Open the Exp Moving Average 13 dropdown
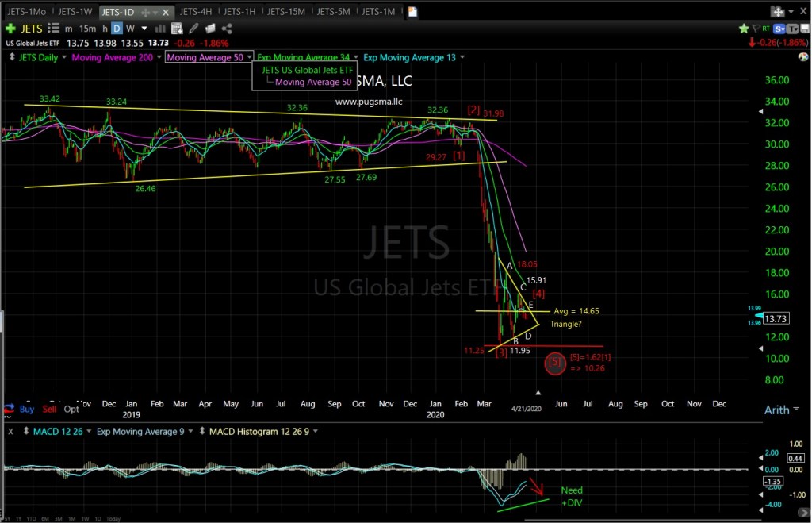Viewport: 812px width, 523px height. [462, 57]
